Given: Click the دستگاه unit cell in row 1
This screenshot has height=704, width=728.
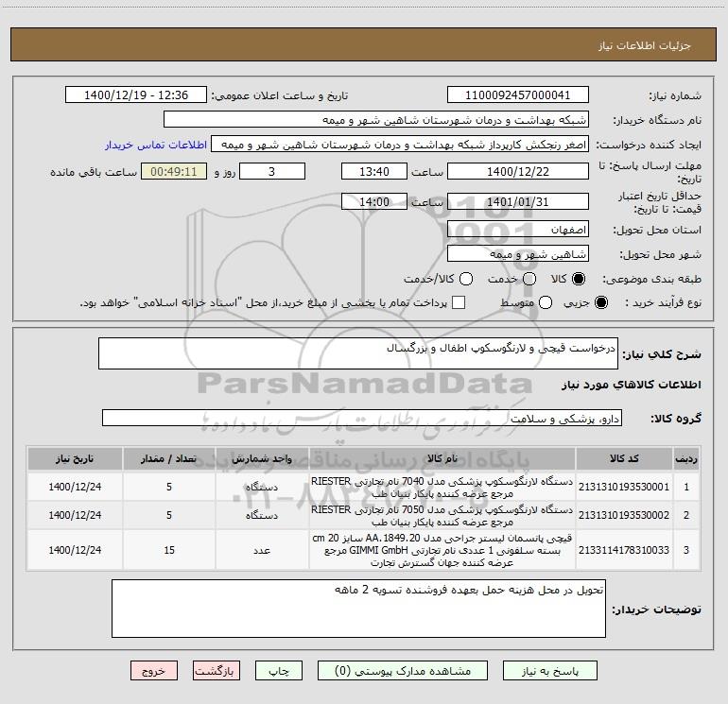Looking at the screenshot, I should [x=262, y=488].
